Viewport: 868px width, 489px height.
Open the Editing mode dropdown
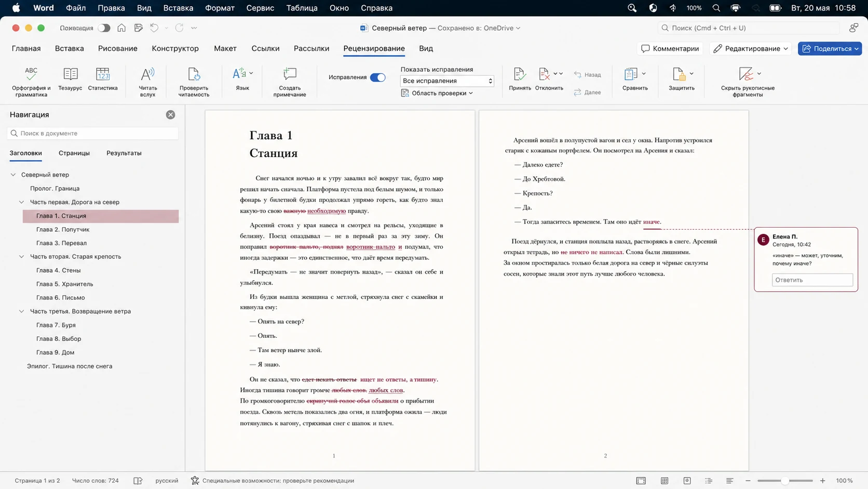tap(750, 48)
